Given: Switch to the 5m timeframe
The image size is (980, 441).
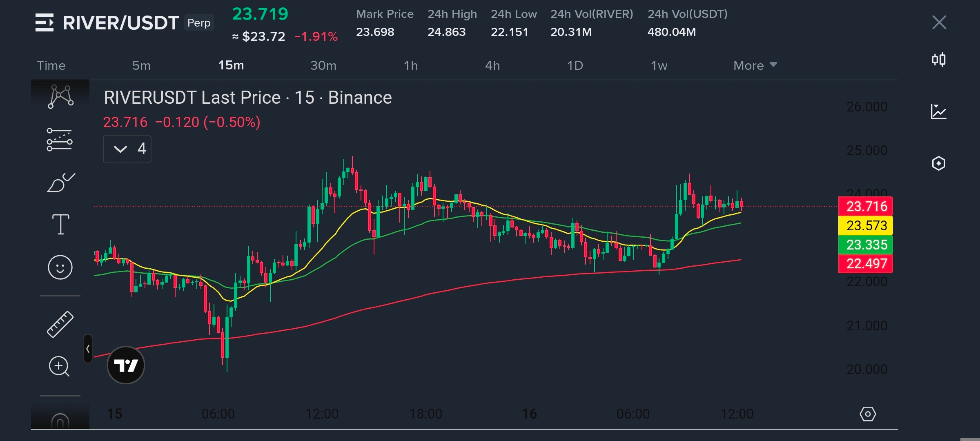Looking at the screenshot, I should (x=141, y=65).
